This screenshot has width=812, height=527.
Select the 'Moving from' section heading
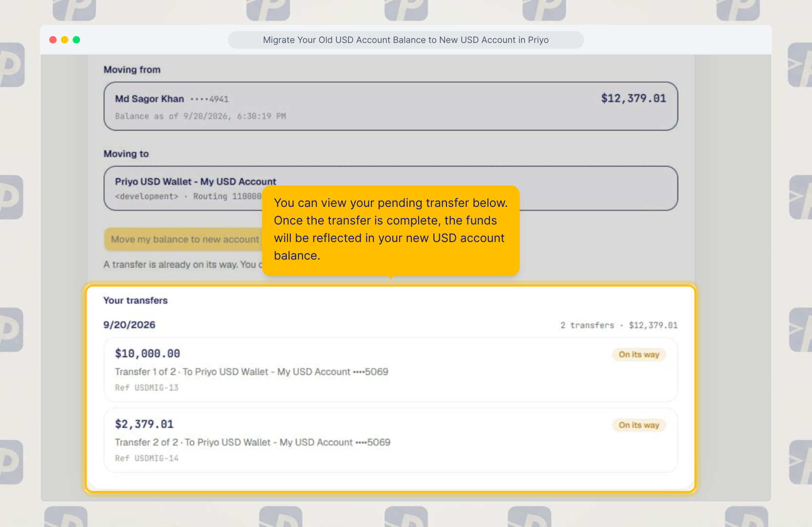point(132,70)
